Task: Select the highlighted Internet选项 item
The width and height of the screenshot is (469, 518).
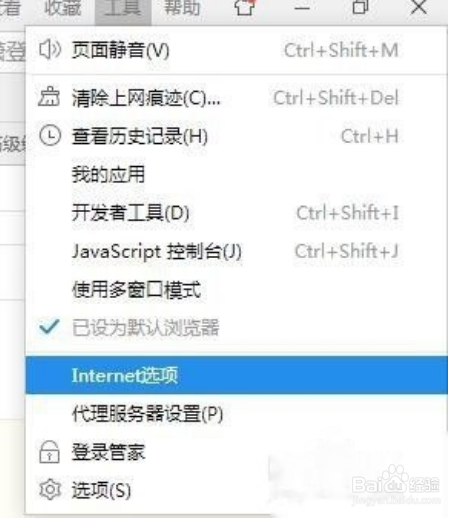Action: tap(236, 375)
